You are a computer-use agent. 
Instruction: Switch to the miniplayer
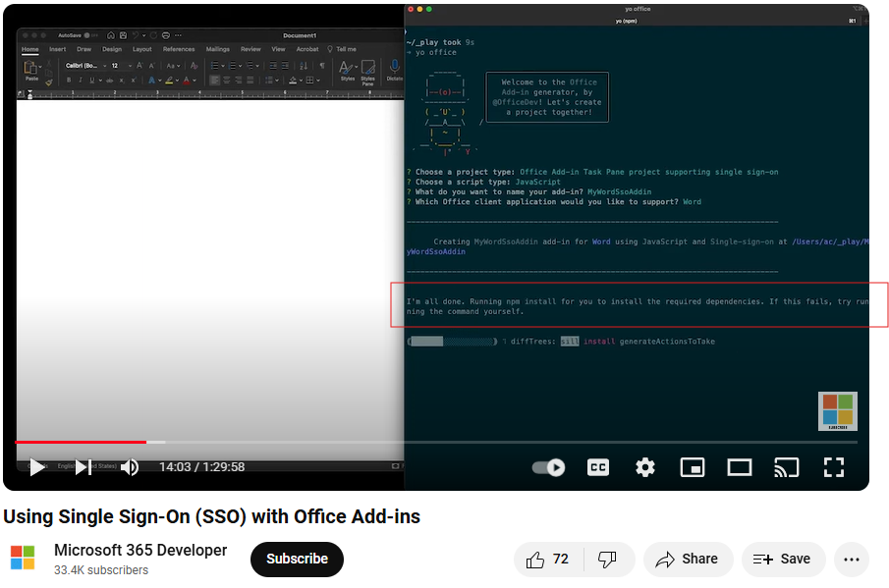[x=693, y=467]
